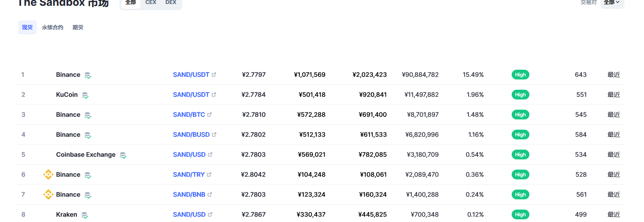644x222 pixels.
Task: Switch to the CEX tab
Action: pyautogui.click(x=151, y=3)
